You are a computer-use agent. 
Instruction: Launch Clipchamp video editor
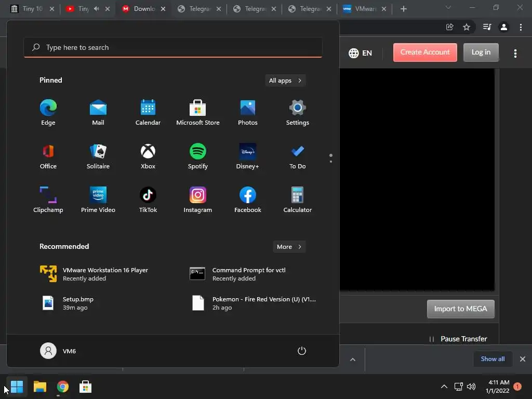(48, 200)
